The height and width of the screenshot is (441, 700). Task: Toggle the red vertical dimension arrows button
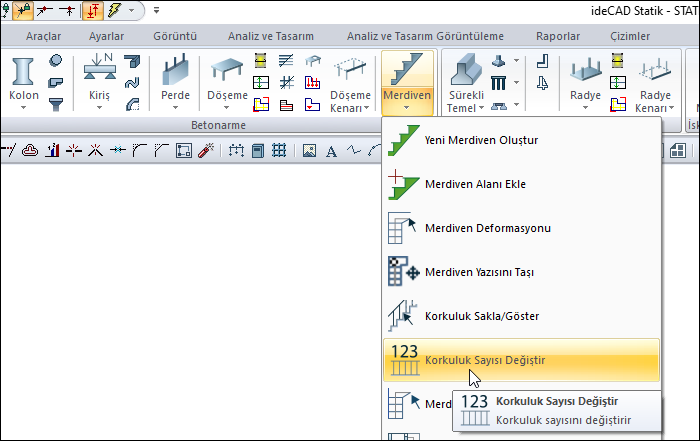pos(92,10)
